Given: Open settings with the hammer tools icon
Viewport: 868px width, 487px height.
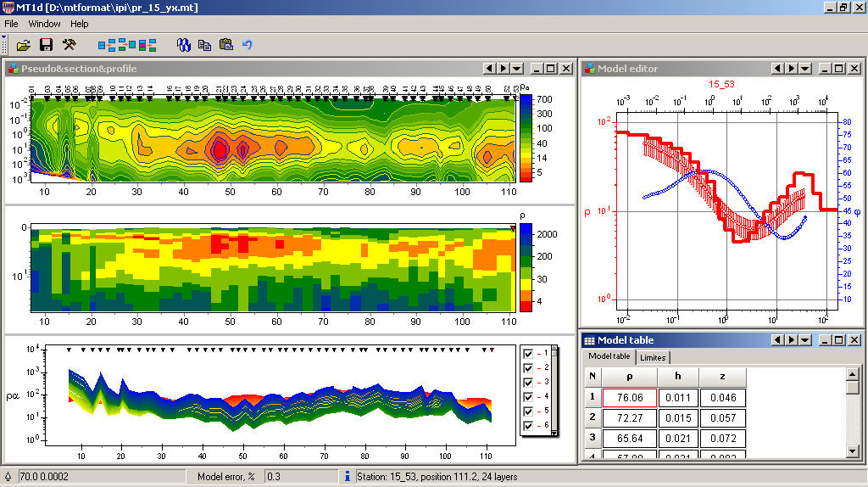Looking at the screenshot, I should pos(70,44).
